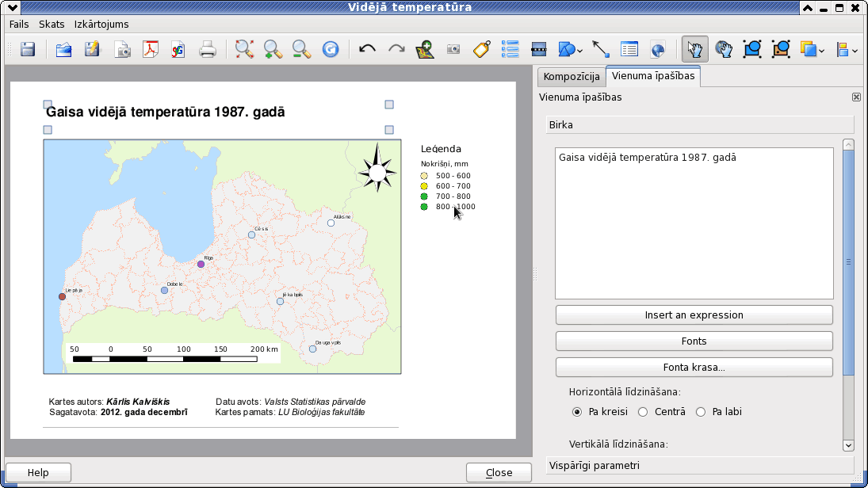Zoom to full extent icon
Image resolution: width=868 pixels, height=488 pixels.
(244, 50)
